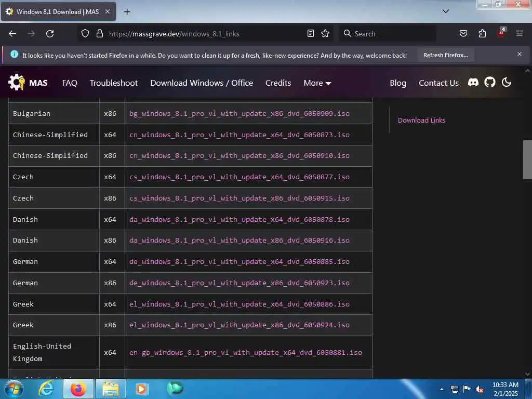
Task: View site security padlock info
Action: tap(99, 34)
